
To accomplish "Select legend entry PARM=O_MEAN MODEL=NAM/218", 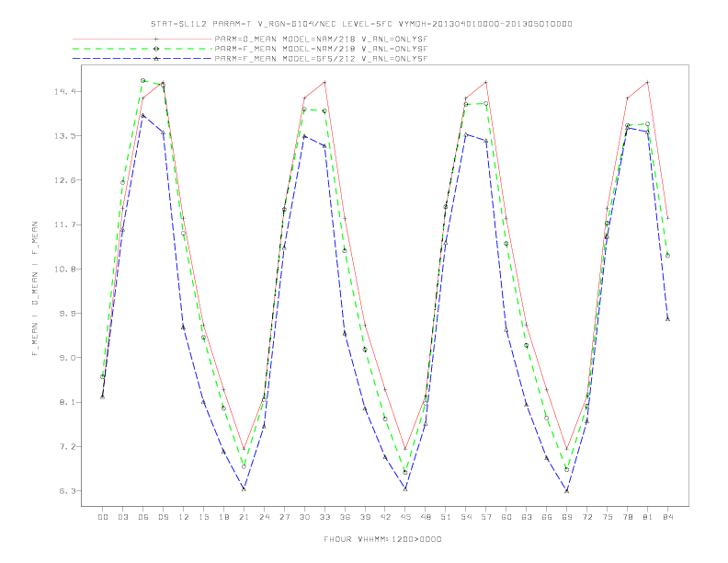I will pyautogui.click(x=321, y=40).
